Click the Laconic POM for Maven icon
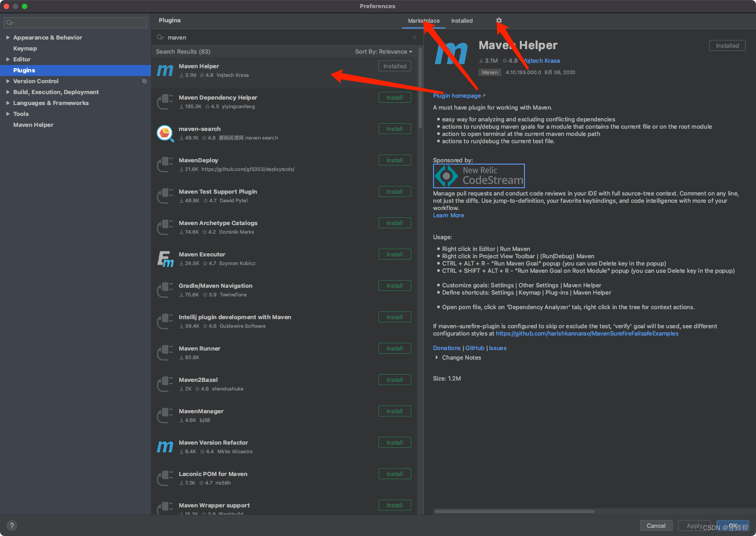The width and height of the screenshot is (756, 536). (x=165, y=478)
